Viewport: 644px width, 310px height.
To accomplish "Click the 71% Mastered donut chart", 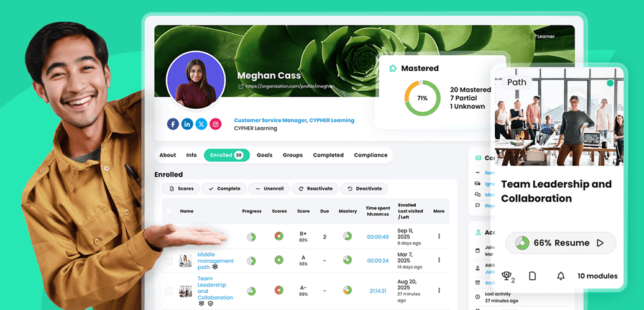I will 422,98.
